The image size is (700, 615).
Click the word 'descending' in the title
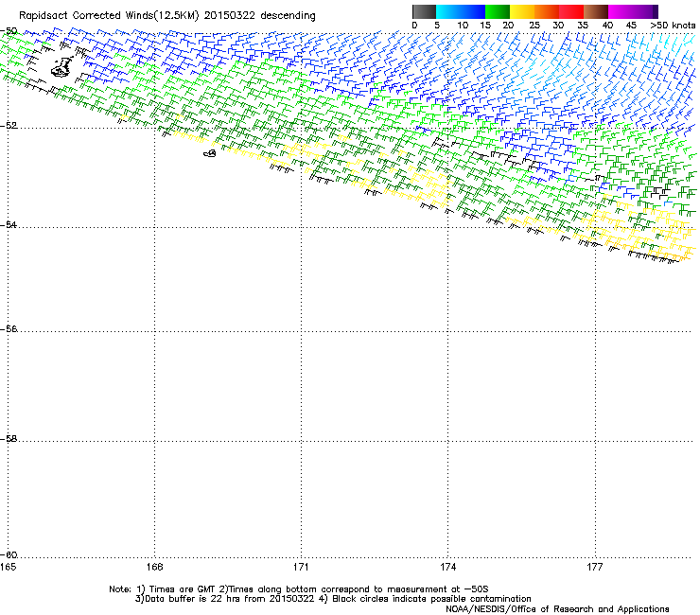(x=288, y=16)
